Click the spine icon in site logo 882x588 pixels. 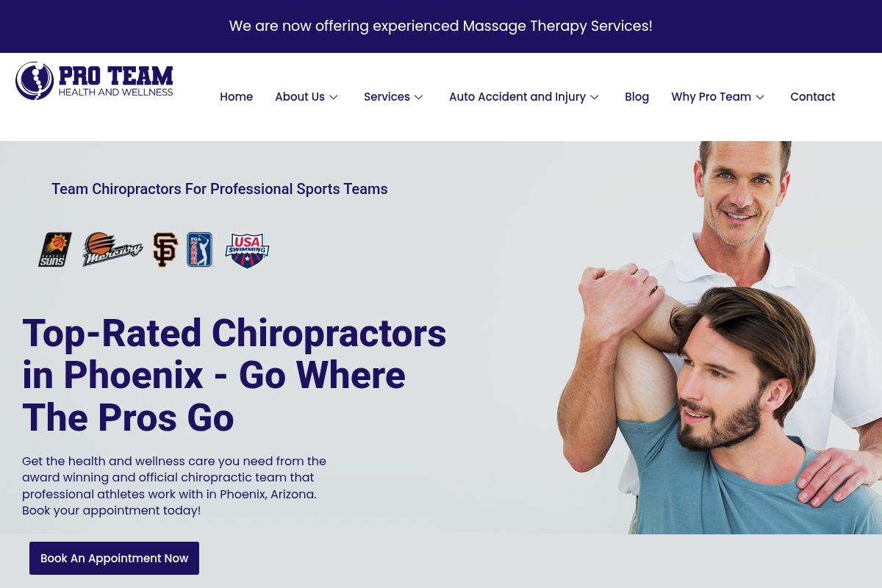pyautogui.click(x=35, y=81)
